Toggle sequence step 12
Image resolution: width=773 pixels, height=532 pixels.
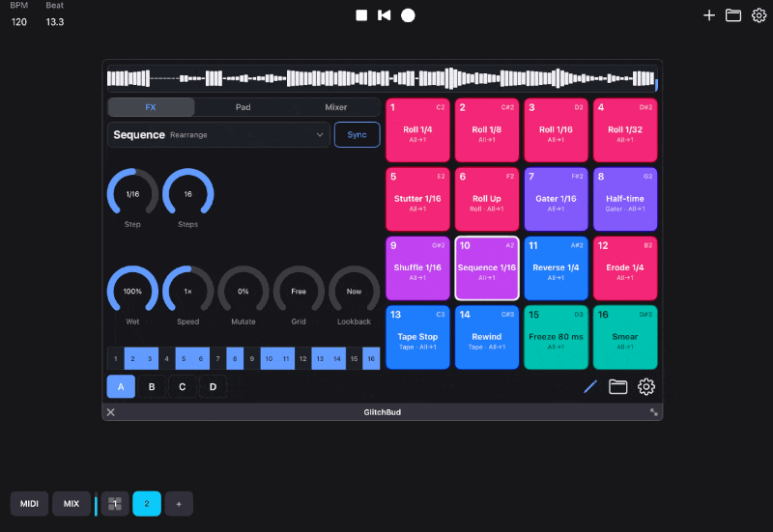click(303, 358)
